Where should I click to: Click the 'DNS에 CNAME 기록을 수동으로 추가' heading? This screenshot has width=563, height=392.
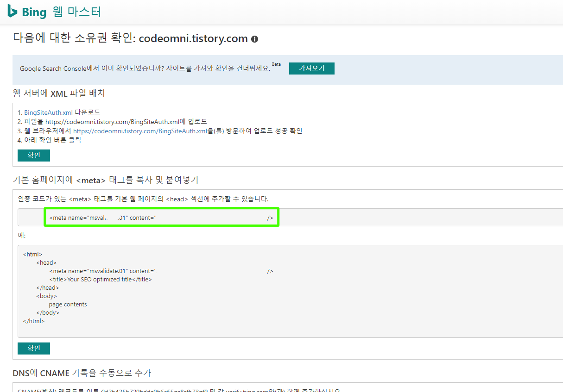point(82,373)
